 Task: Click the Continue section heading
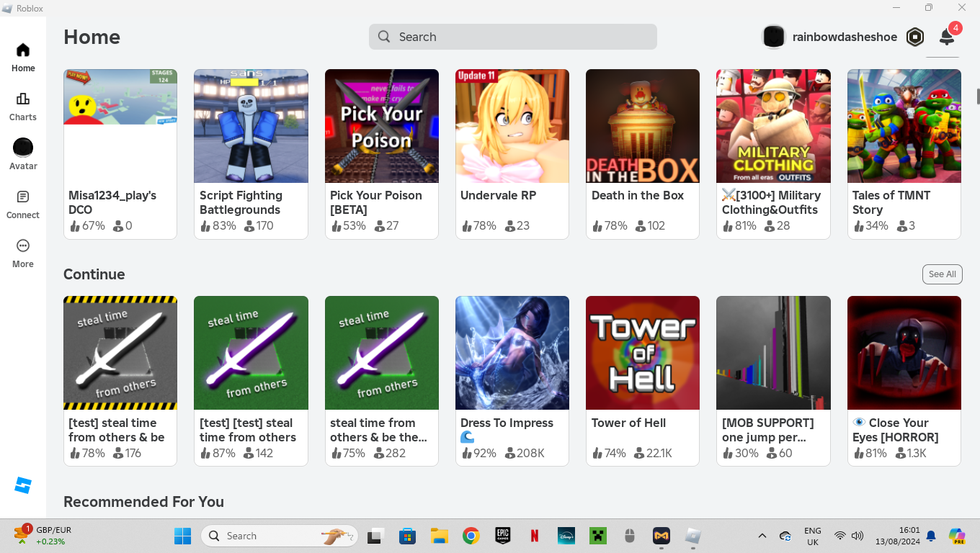tap(94, 274)
